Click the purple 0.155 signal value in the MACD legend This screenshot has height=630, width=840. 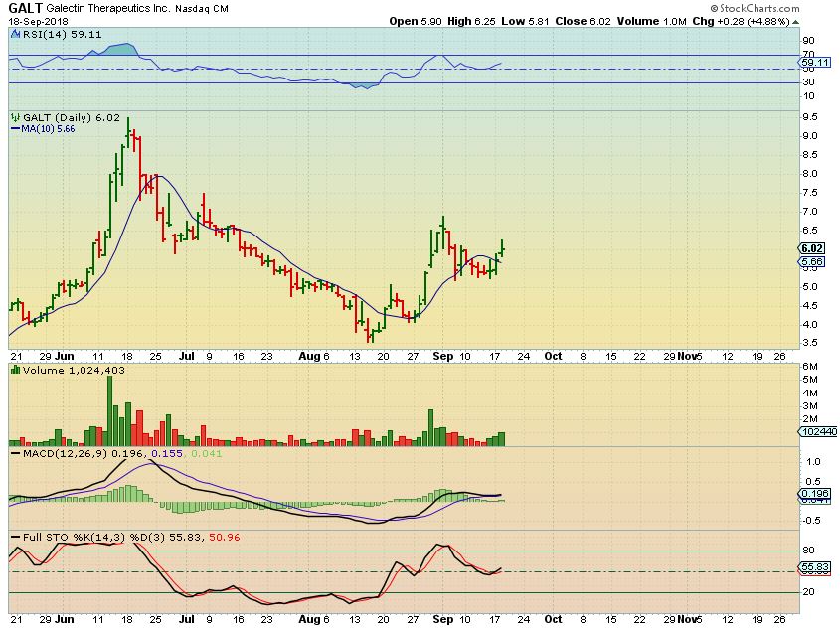[x=167, y=454]
